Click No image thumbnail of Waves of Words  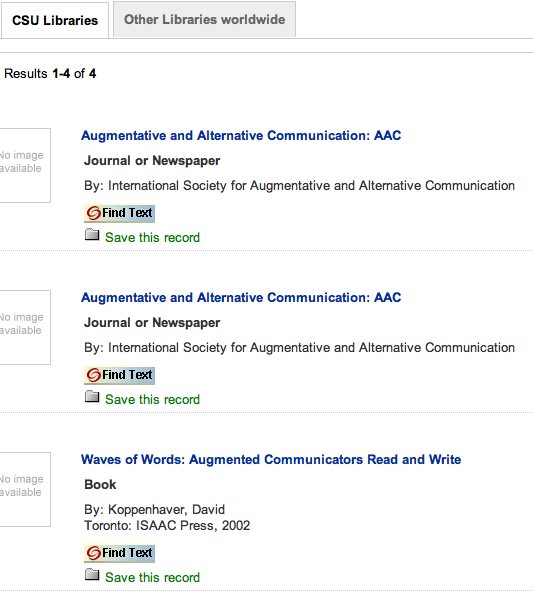tap(25, 489)
